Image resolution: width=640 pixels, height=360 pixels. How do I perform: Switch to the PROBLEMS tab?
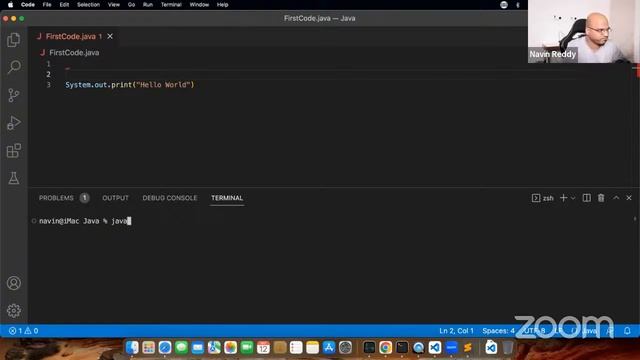coord(56,198)
